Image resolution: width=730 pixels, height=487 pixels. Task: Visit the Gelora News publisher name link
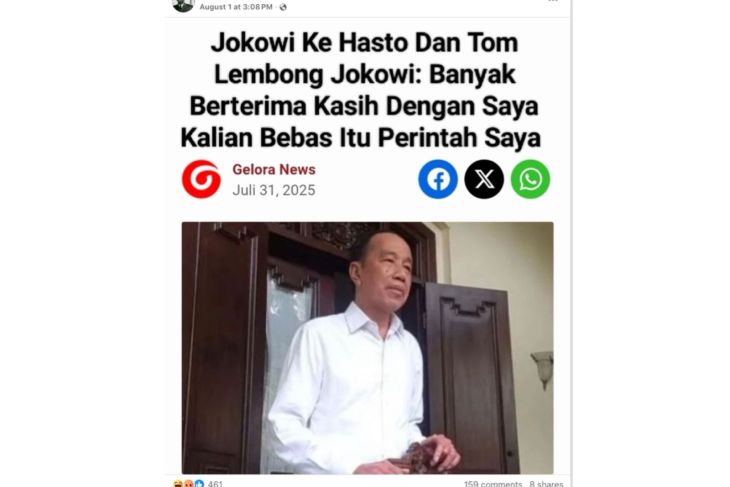pos(274,169)
